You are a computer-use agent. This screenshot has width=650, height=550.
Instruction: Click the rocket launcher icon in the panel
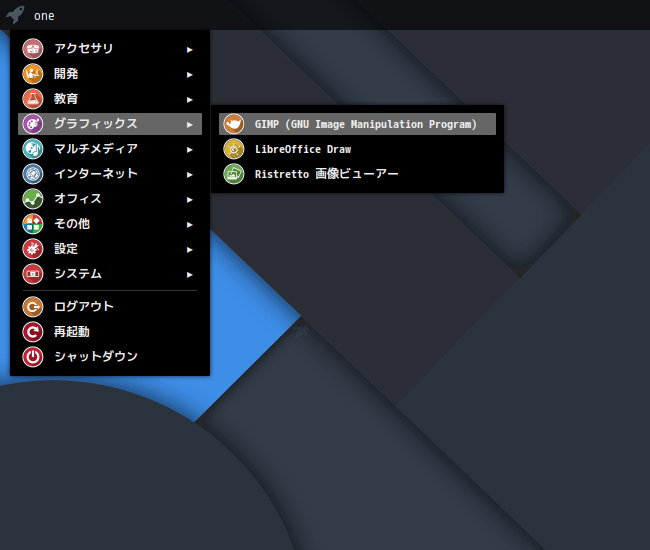click(15, 15)
